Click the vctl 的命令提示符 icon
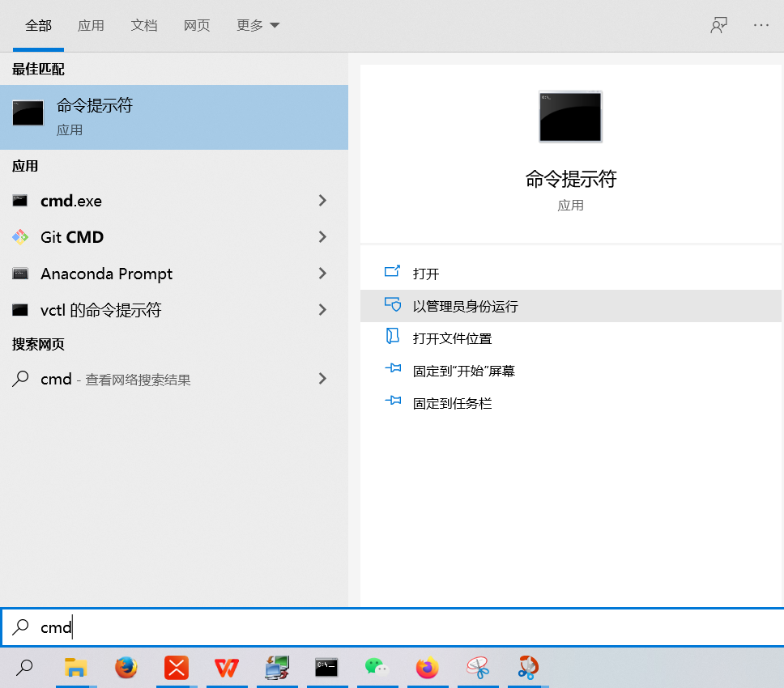Screen dimensions: 784x688 pos(20,310)
